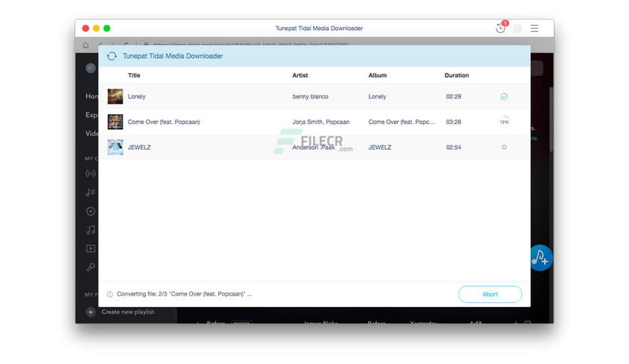This screenshot has width=629, height=364.
Task: Click the green maximize window button
Action: [107, 28]
